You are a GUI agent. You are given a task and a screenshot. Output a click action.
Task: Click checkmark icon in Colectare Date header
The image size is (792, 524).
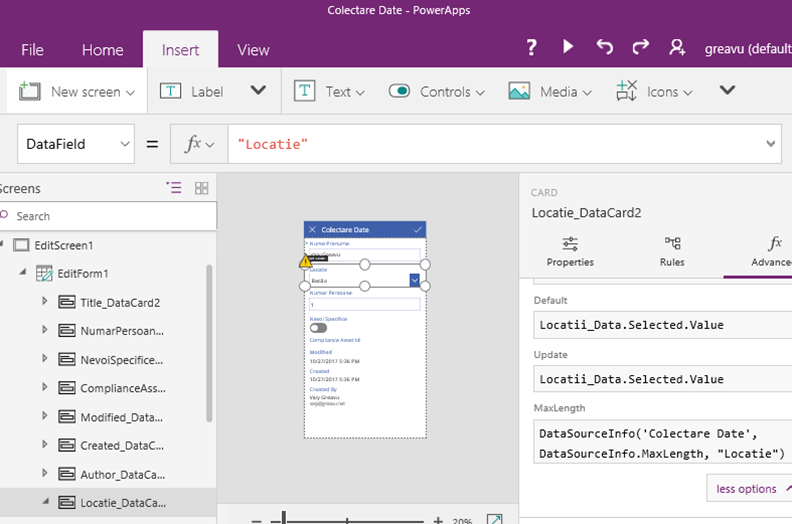click(x=418, y=230)
